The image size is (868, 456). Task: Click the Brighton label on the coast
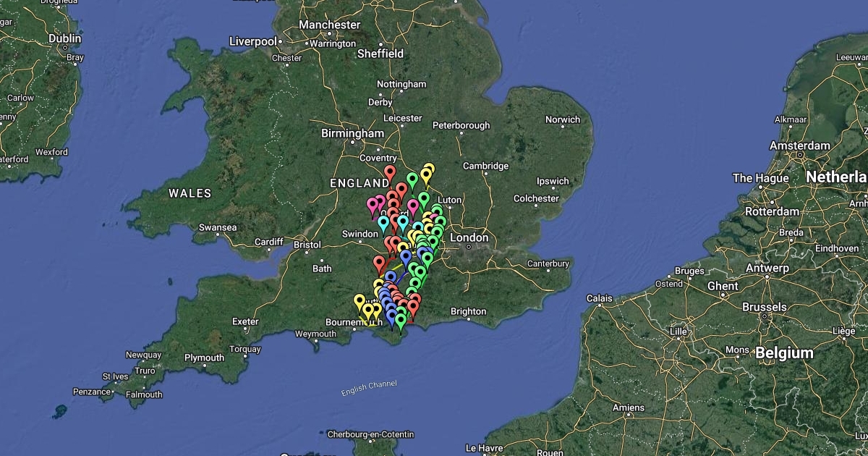[468, 311]
